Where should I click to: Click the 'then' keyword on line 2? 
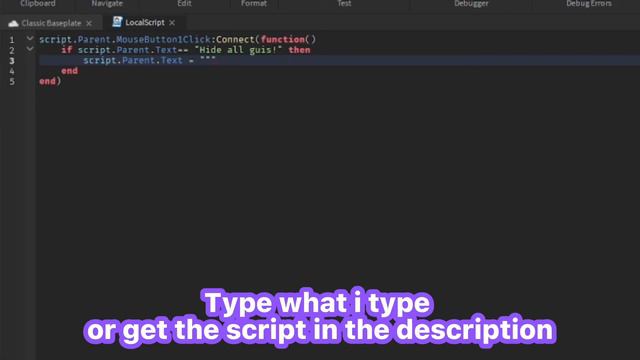click(x=299, y=50)
